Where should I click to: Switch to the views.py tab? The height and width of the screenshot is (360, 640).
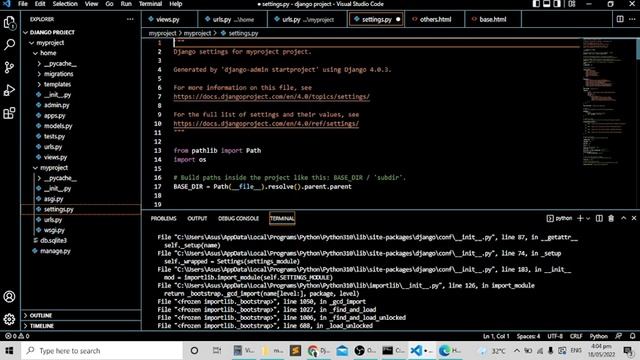coord(167,19)
